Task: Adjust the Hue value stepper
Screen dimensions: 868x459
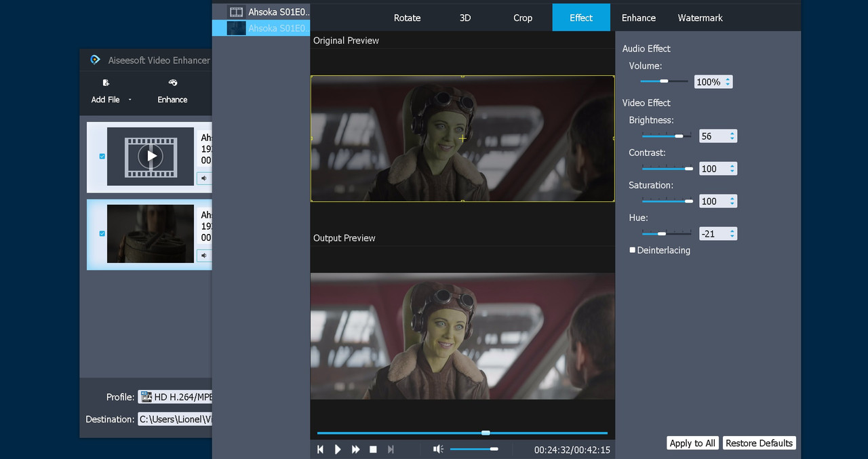Action: (732, 234)
